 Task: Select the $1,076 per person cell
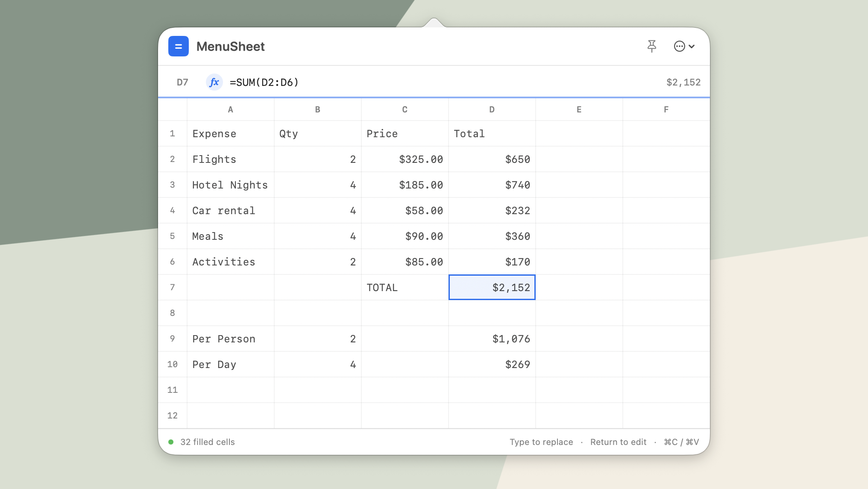[492, 339]
